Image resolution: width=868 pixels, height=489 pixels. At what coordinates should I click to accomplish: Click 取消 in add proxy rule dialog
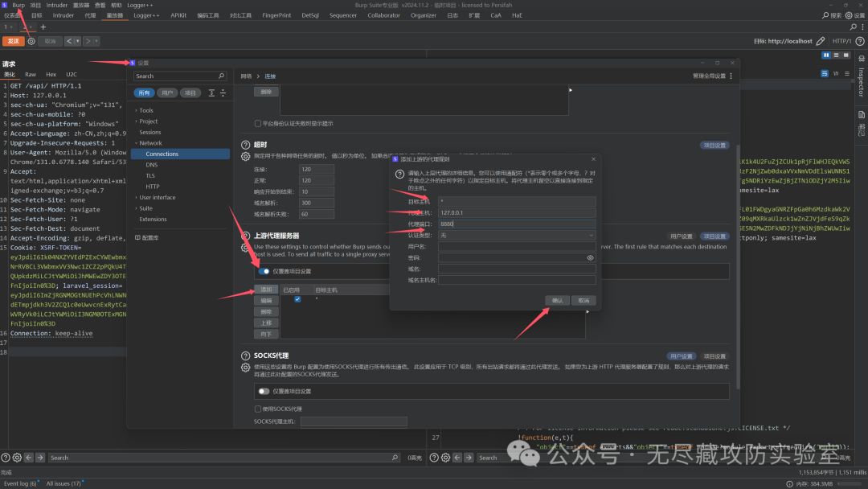coord(583,300)
